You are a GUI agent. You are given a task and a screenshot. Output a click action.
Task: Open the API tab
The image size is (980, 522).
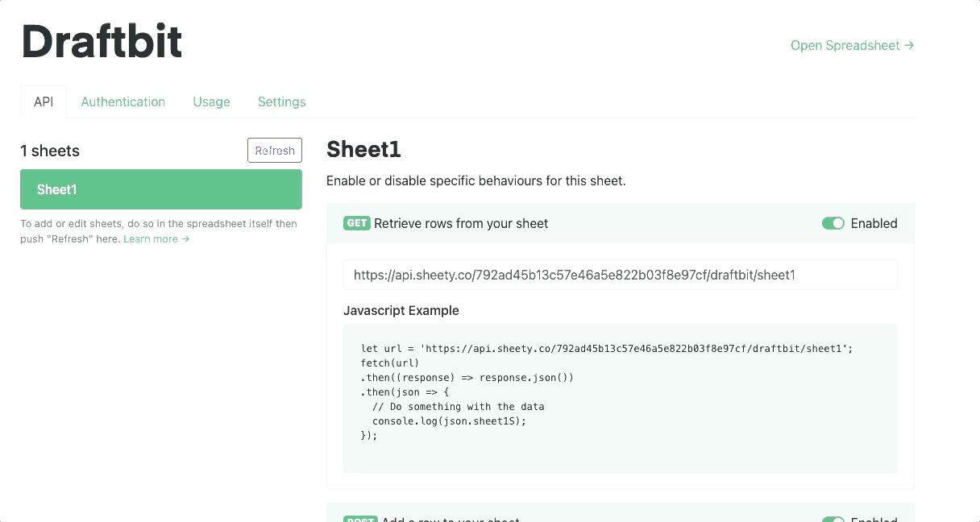pyautogui.click(x=44, y=101)
